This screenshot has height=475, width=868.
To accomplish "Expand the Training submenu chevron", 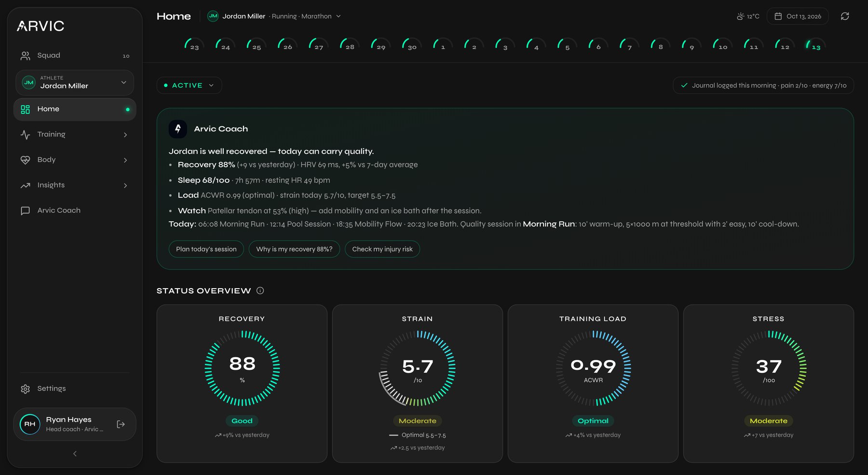I will pyautogui.click(x=125, y=135).
